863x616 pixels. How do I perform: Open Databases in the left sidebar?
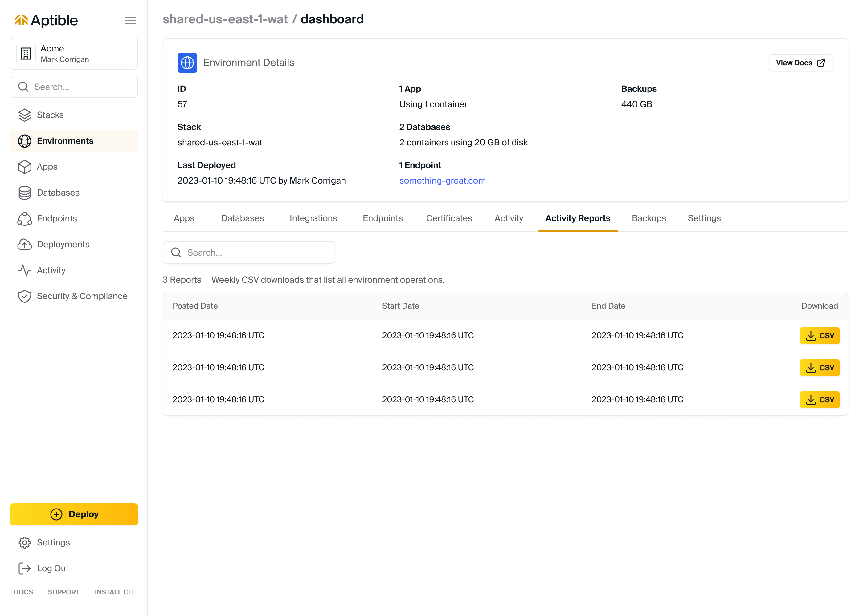pyautogui.click(x=58, y=193)
